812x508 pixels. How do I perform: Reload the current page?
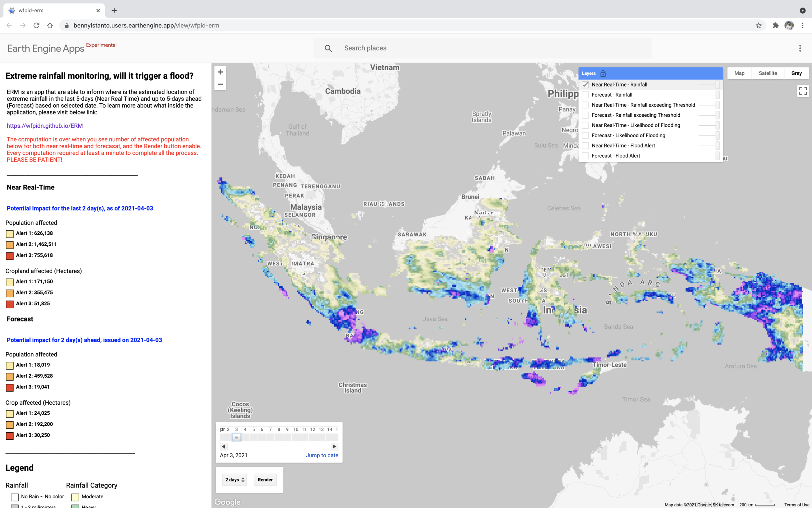(x=36, y=26)
